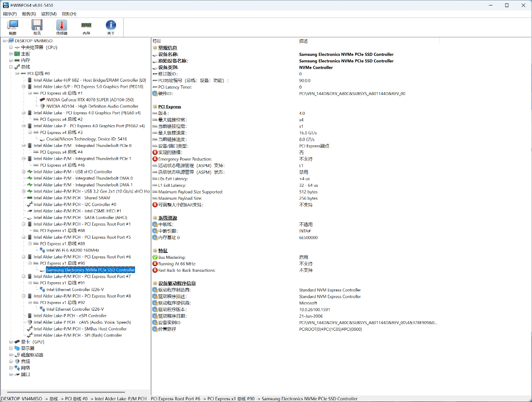Image resolution: width=532 pixels, height=402 pixels.
Task: Open the 关于 about info icon
Action: pyautogui.click(x=111, y=27)
